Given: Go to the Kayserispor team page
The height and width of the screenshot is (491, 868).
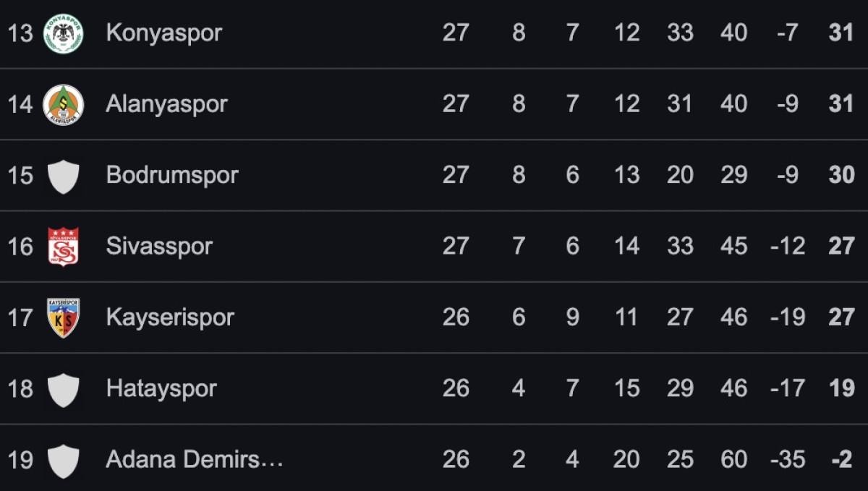Looking at the screenshot, I should pyautogui.click(x=170, y=317).
